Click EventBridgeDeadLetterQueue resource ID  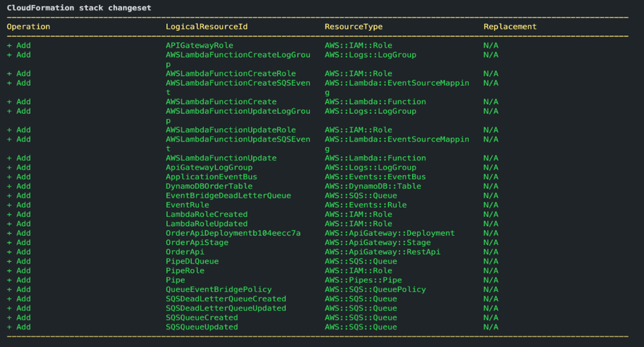point(228,196)
